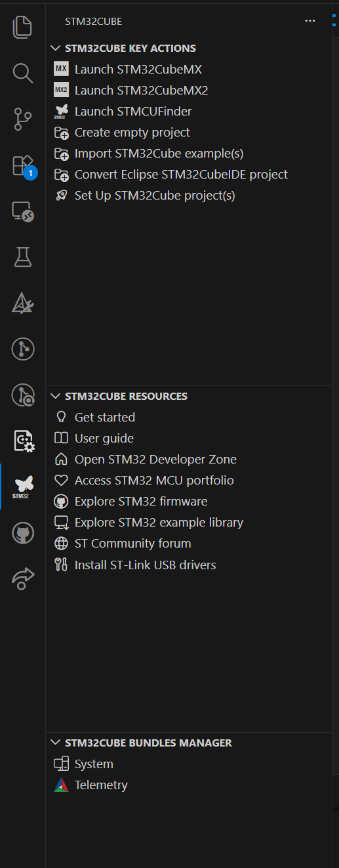
Task: Open the Source Control view
Action: [22, 119]
